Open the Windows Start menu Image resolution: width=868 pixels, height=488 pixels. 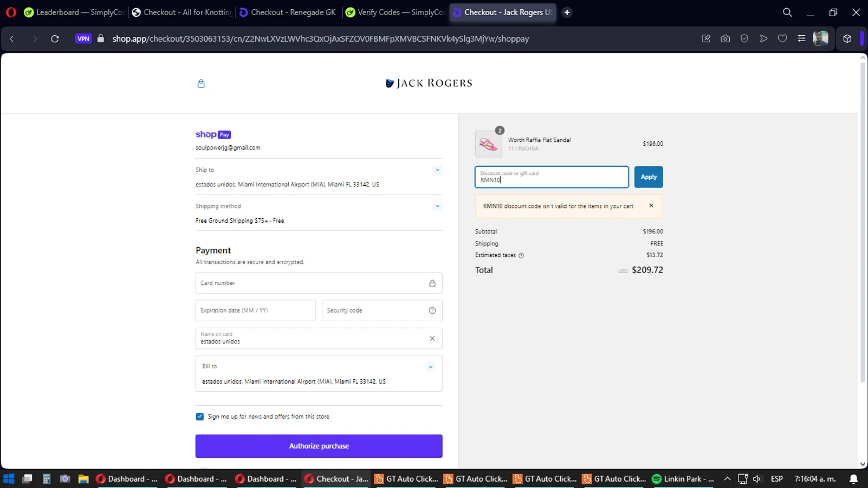9,479
